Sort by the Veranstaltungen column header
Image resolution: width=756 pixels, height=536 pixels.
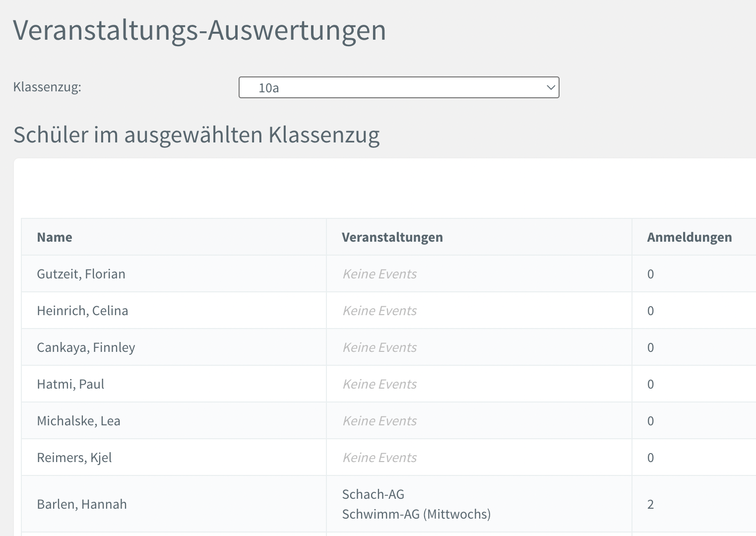(x=392, y=237)
